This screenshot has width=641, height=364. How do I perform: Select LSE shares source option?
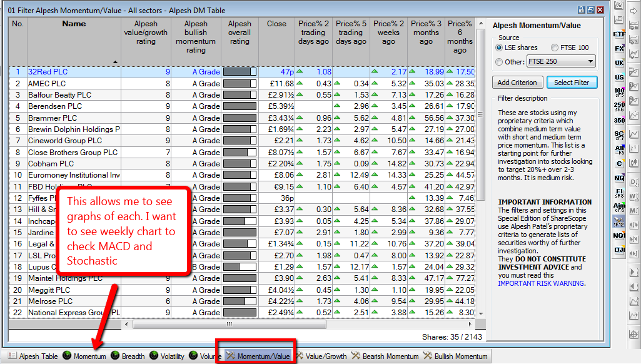tap(517, 48)
